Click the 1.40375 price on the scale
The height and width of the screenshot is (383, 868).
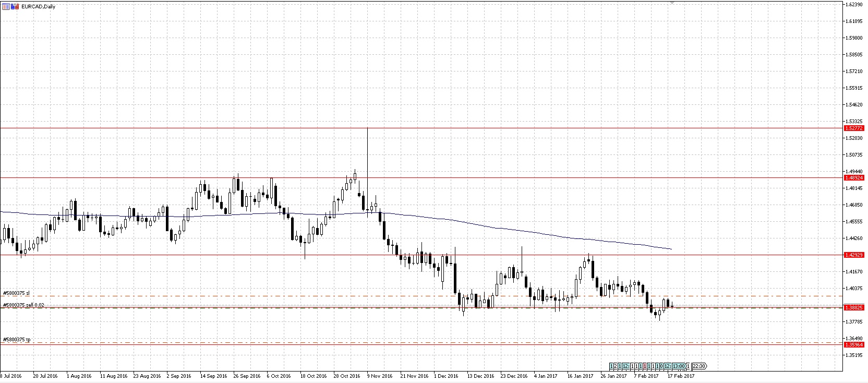(854, 288)
